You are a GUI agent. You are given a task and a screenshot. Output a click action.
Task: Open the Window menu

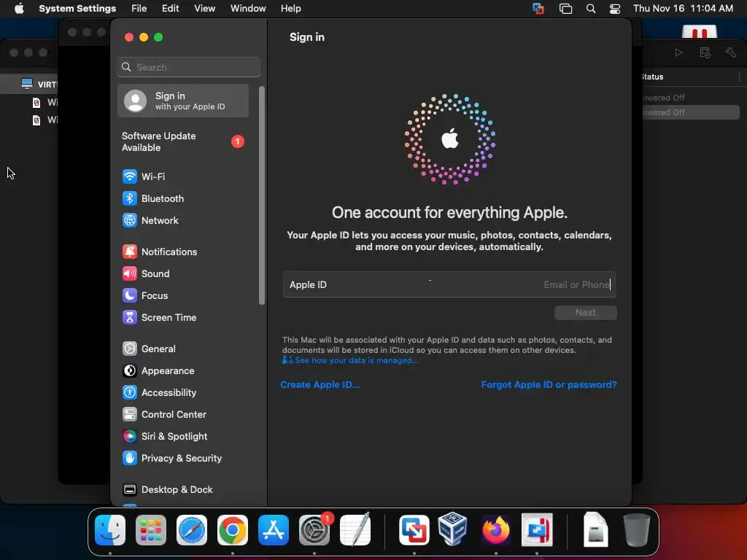coord(248,9)
